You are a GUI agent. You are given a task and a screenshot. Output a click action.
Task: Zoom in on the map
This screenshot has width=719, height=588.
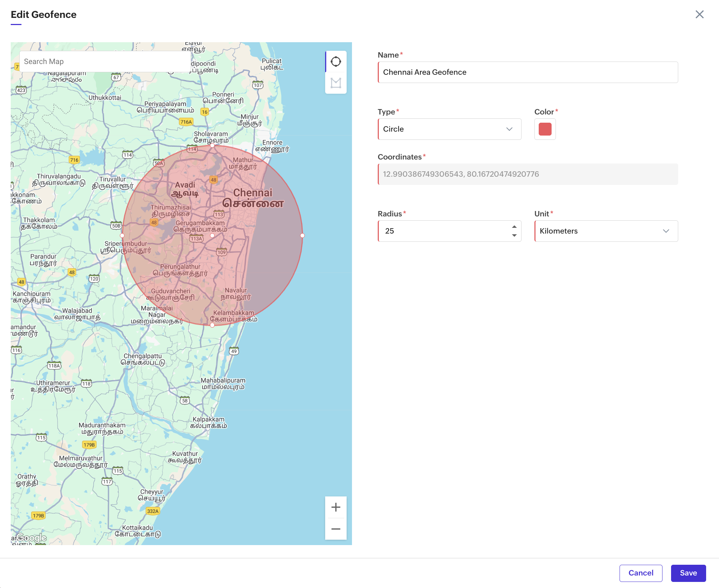click(336, 507)
